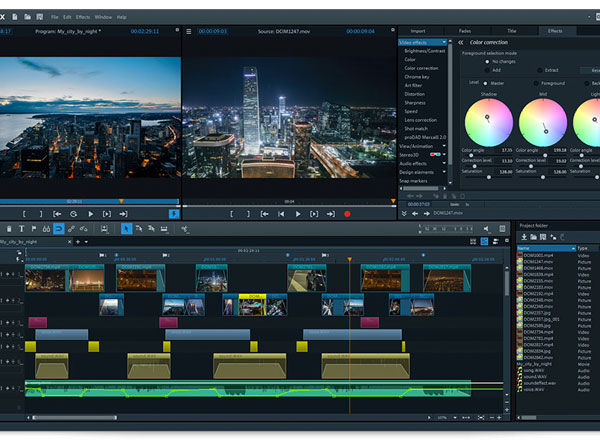Open the Edit menu
This screenshot has width=600, height=440.
pos(67,17)
